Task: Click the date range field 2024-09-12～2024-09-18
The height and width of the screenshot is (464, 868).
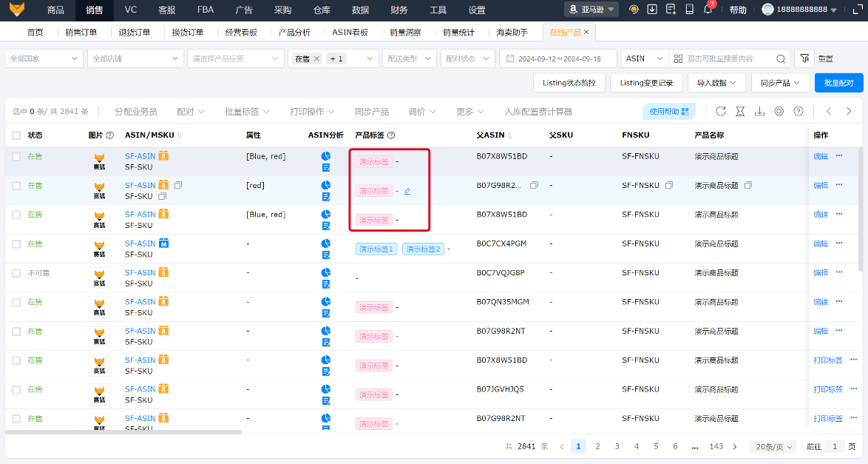Action: point(558,58)
